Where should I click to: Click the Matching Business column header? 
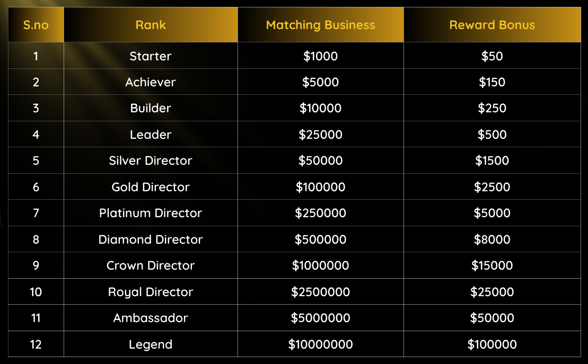[x=320, y=25]
